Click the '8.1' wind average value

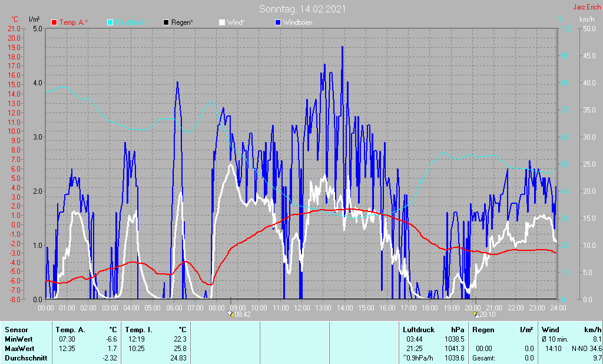597,339
